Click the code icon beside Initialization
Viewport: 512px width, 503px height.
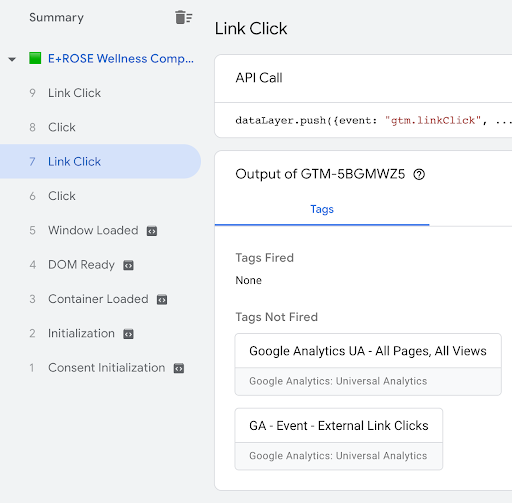coord(128,334)
